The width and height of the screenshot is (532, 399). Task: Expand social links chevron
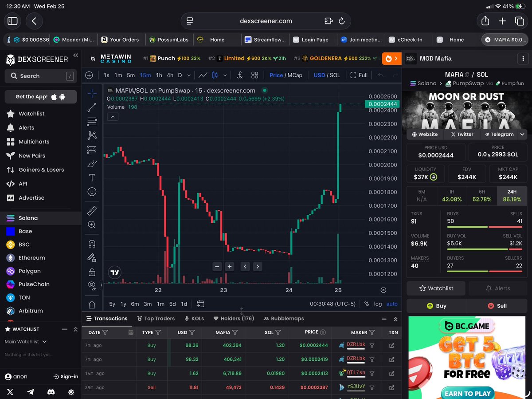point(522,134)
